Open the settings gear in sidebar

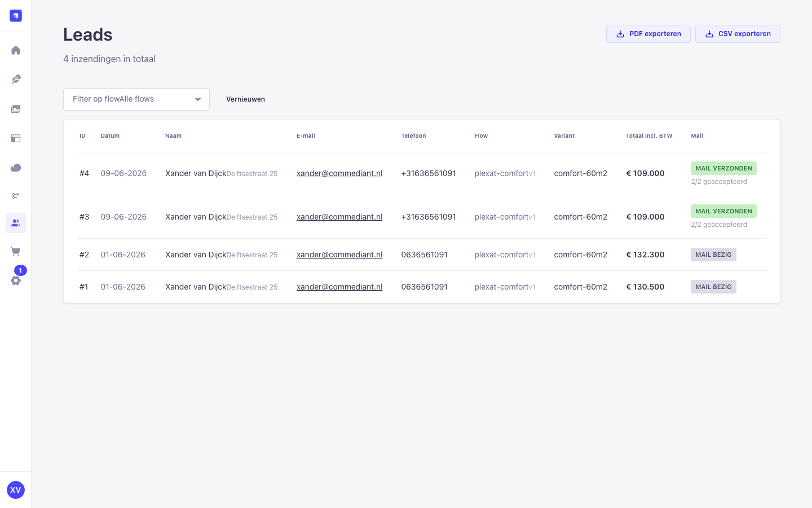[x=16, y=281]
